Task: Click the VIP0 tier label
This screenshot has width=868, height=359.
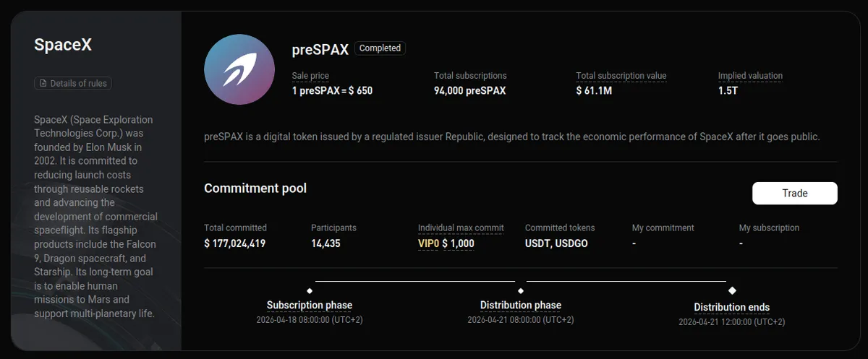Action: 428,243
